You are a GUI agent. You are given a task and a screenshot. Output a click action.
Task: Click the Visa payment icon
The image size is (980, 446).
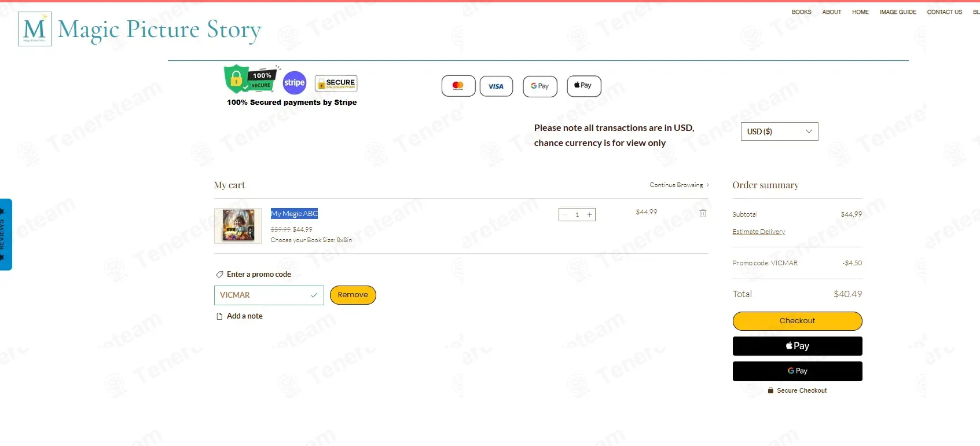[496, 86]
